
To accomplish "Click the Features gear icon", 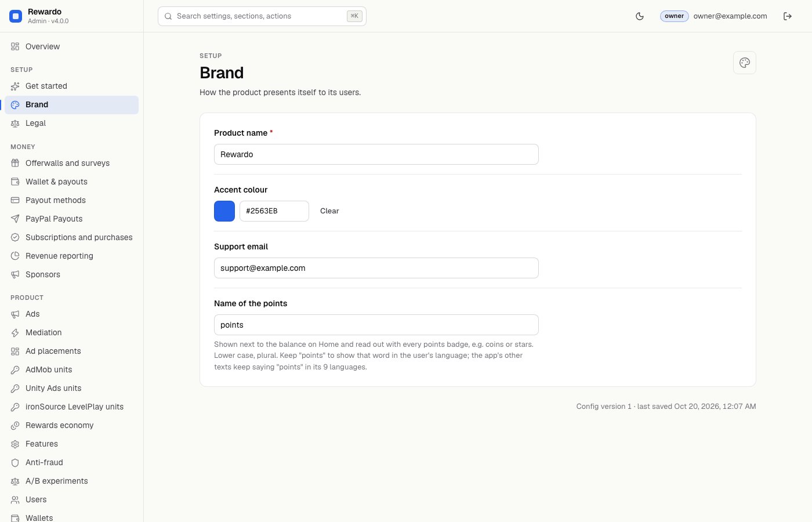I will coord(15,444).
